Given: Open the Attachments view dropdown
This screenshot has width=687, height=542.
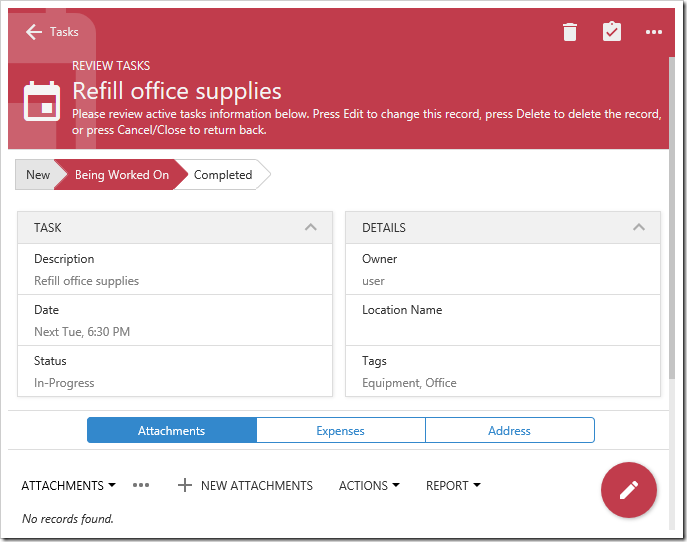Looking at the screenshot, I should click(x=68, y=485).
